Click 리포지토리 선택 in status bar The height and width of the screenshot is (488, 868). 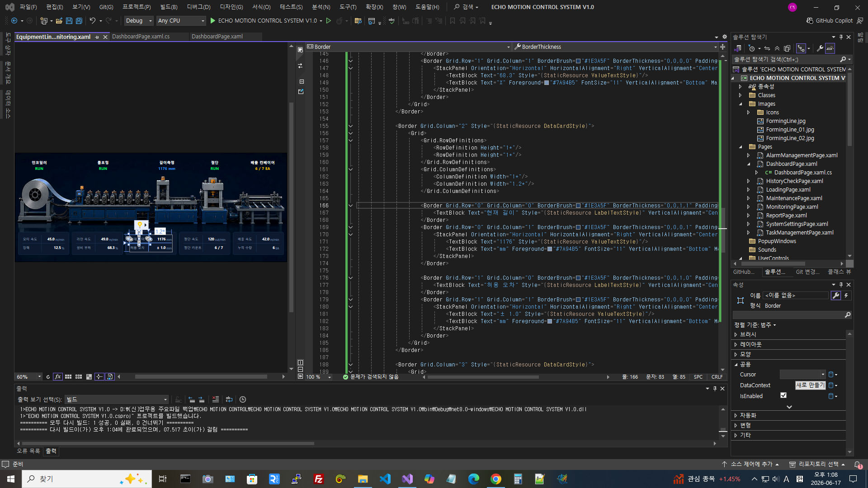click(818, 464)
